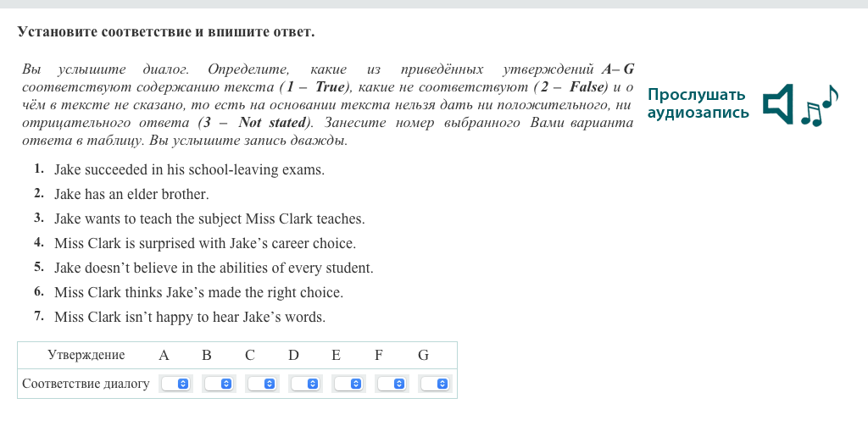Open the 'Прослушать аудиозапись' link

[x=698, y=103]
